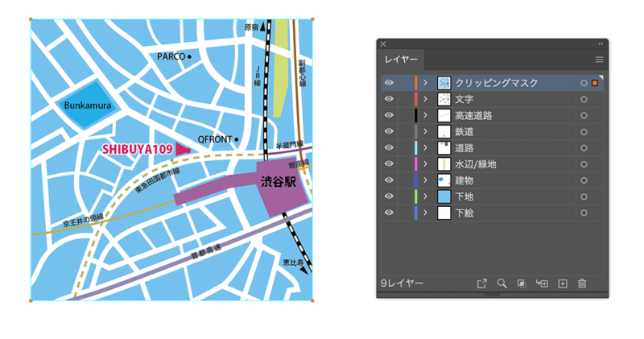
Task: Expand the 文字 layer contents
Action: click(x=426, y=99)
